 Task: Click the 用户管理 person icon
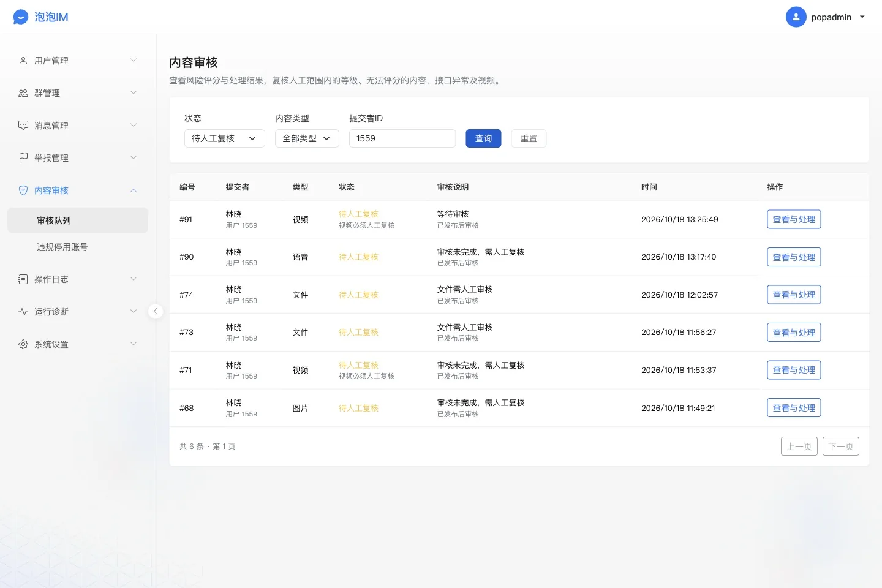pyautogui.click(x=23, y=61)
